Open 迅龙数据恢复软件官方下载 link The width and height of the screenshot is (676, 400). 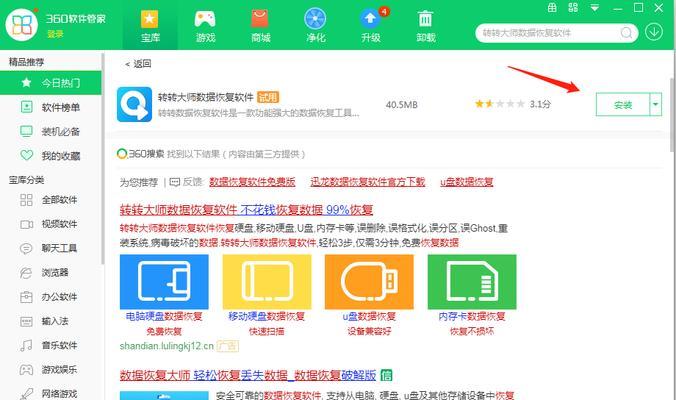point(368,182)
